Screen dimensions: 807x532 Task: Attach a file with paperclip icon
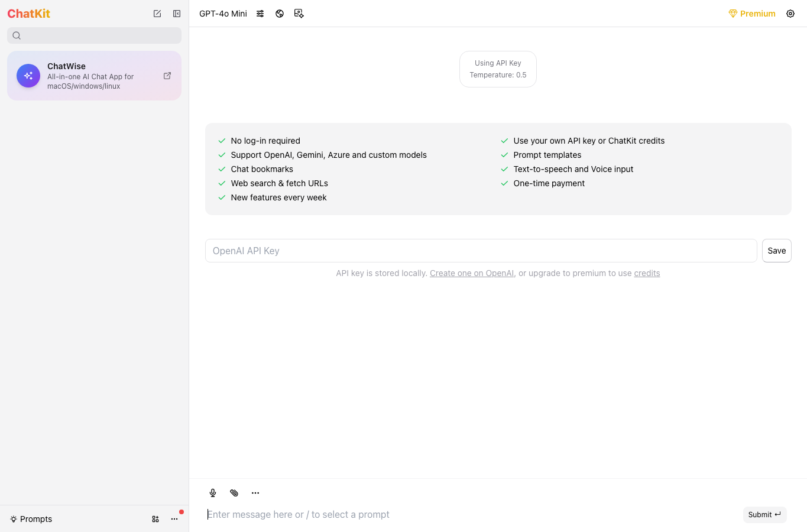[234, 493]
